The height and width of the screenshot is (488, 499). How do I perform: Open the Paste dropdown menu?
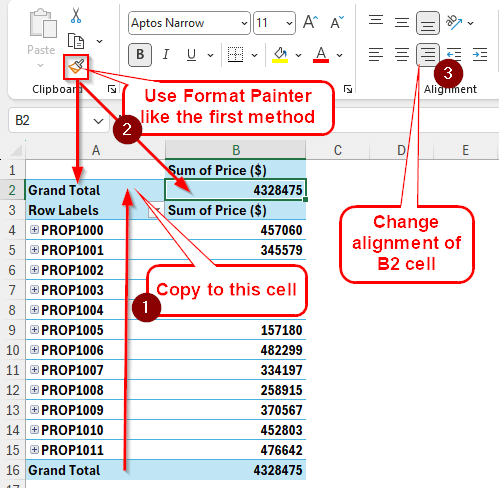tap(41, 65)
